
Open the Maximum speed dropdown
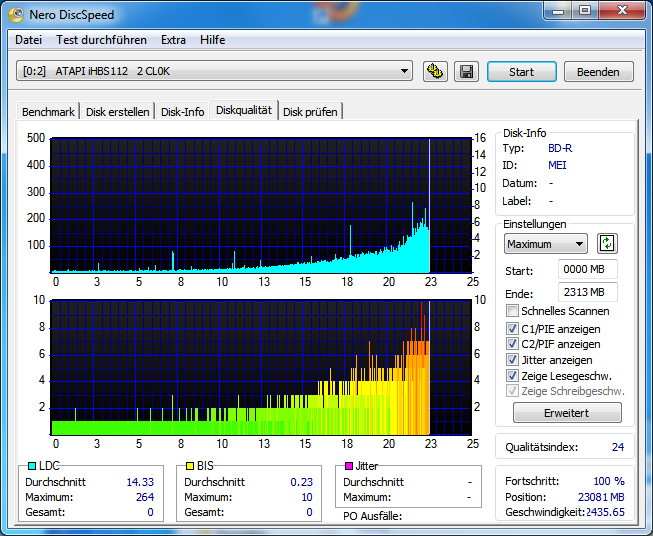(546, 244)
